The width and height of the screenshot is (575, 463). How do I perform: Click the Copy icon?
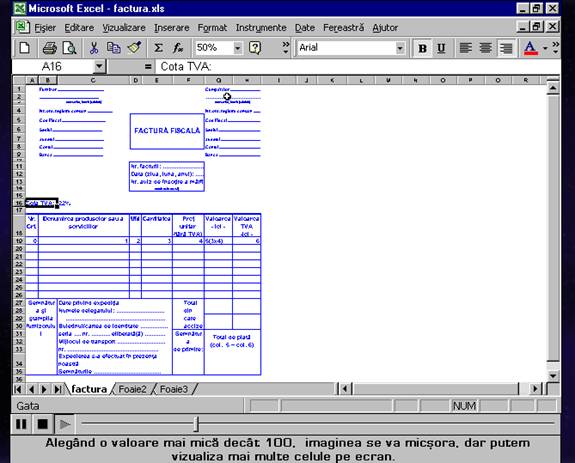tap(114, 48)
